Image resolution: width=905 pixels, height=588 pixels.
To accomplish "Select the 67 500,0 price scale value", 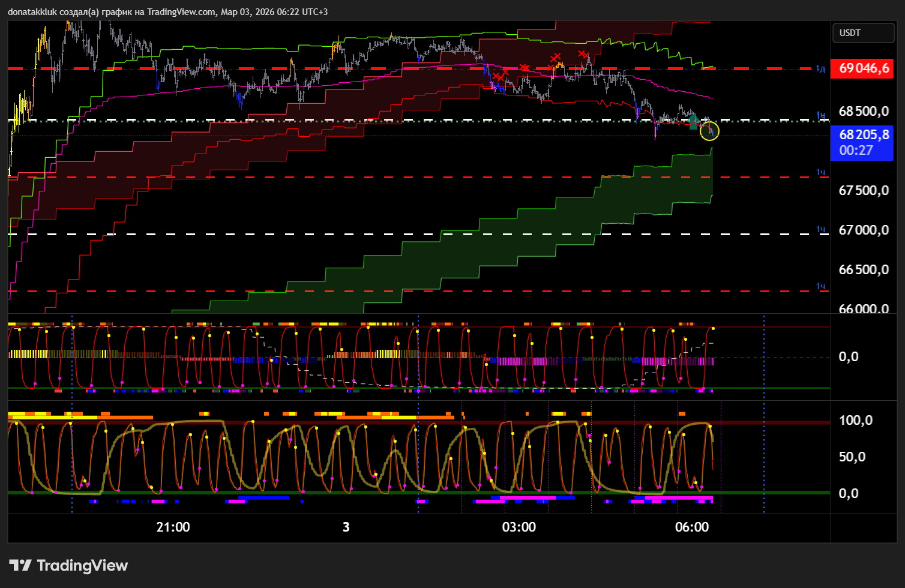I will [863, 190].
